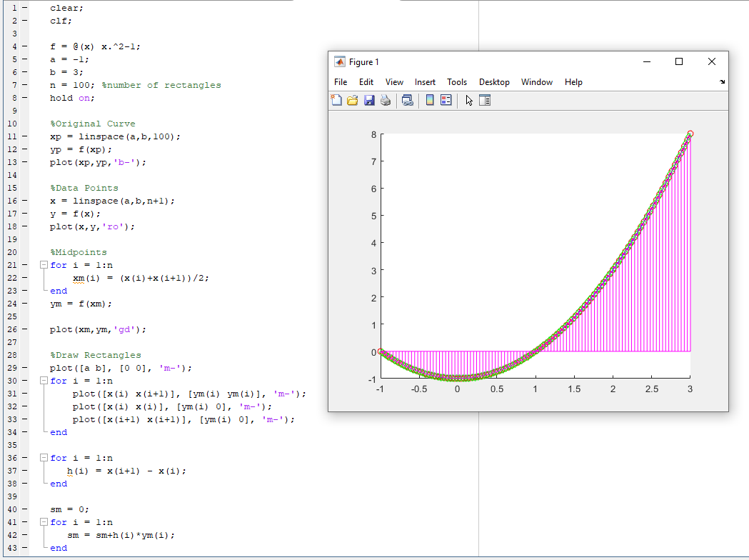749x560 pixels.
Task: Set breakpoint dash on line 13
Action: pos(24,162)
